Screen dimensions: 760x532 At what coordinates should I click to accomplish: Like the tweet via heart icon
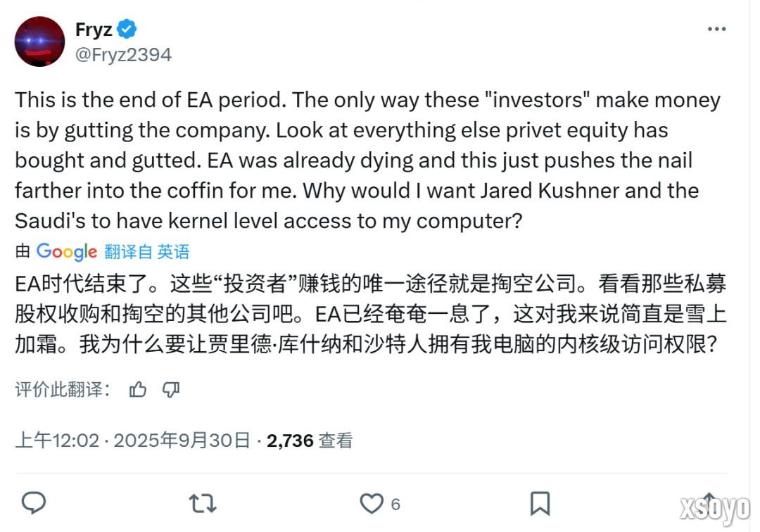[371, 503]
